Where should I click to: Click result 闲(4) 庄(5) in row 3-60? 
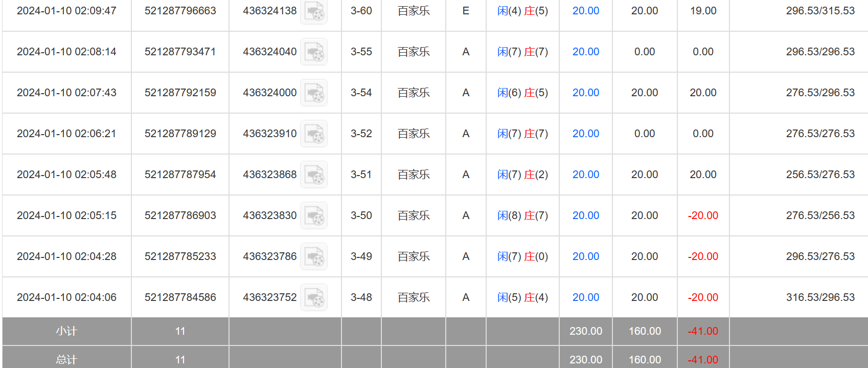pyautogui.click(x=522, y=11)
